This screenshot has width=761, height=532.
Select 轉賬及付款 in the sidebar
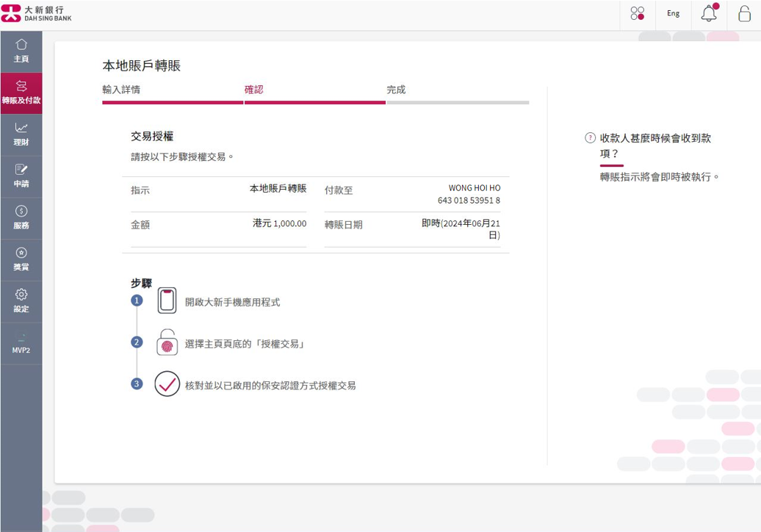click(x=21, y=93)
